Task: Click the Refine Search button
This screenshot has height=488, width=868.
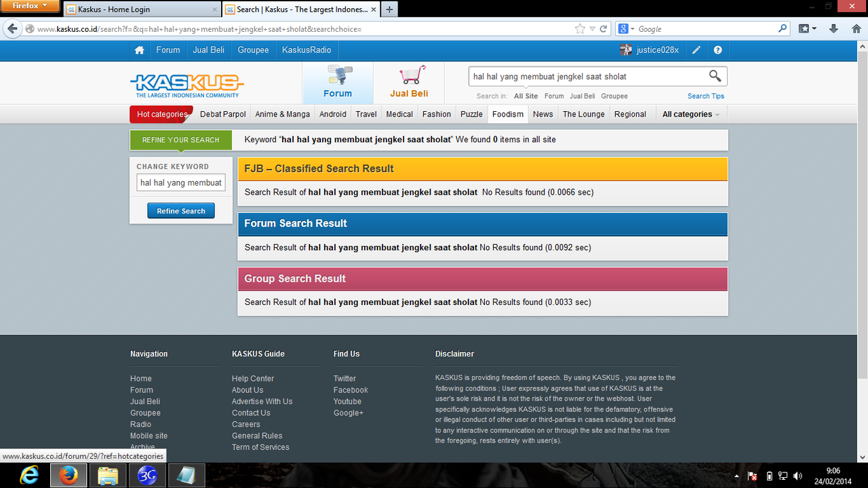Action: (181, 211)
